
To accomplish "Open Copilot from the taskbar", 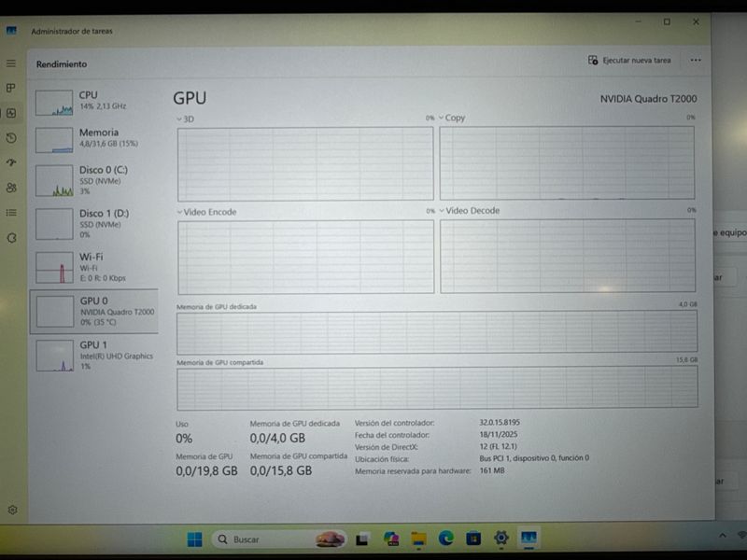I will 391,539.
